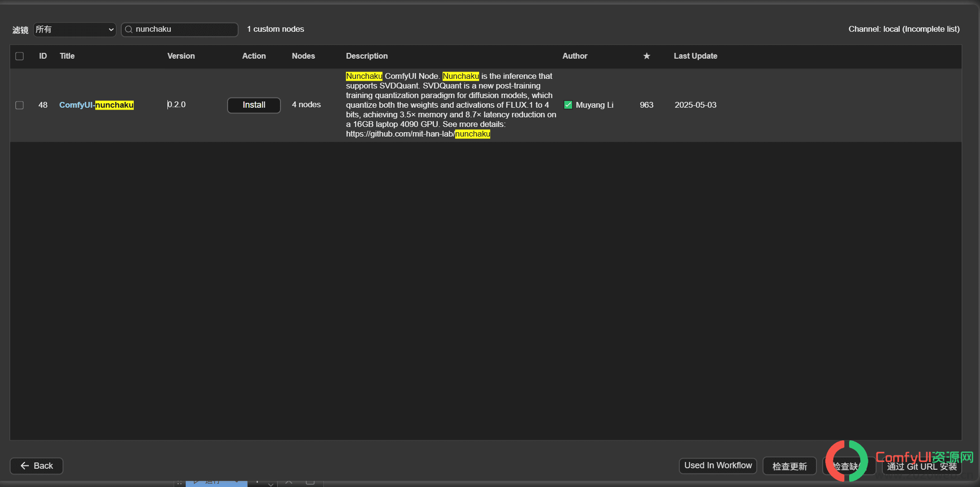Click the 检查更新 button
Screen dimensions: 980x487
pyautogui.click(x=789, y=466)
